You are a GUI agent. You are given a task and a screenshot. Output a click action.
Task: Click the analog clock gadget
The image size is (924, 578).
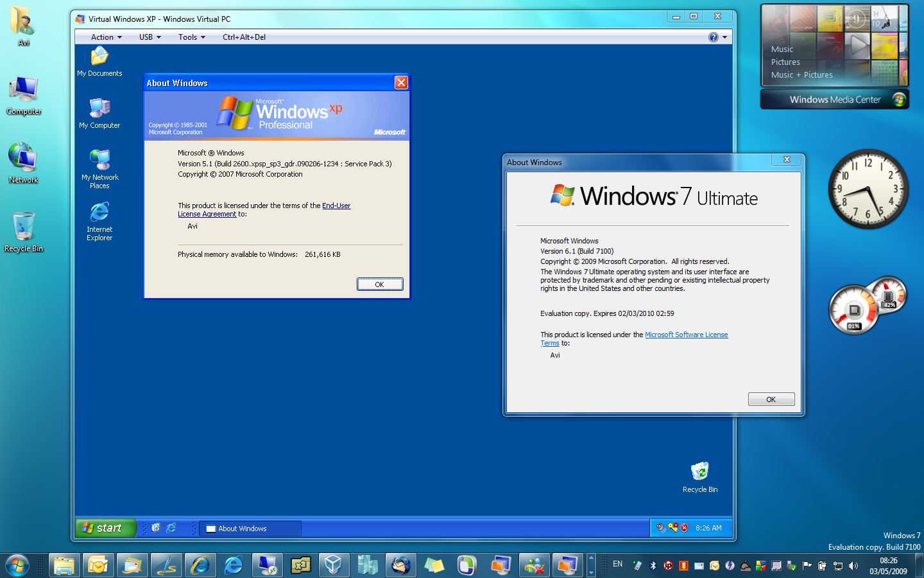point(868,189)
